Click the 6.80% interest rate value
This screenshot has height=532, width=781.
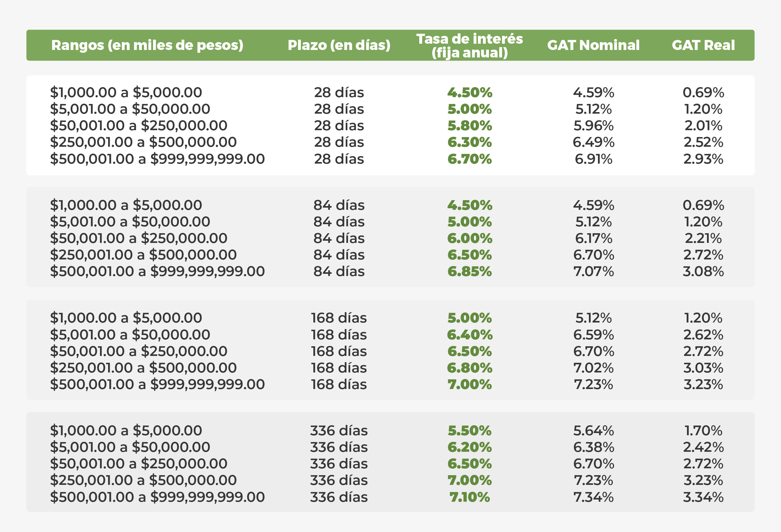(x=470, y=368)
